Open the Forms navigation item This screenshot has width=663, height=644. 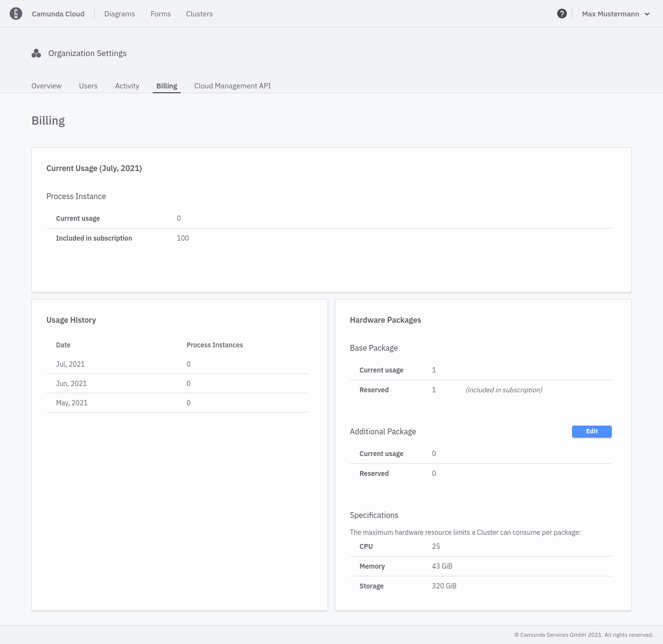pos(160,14)
